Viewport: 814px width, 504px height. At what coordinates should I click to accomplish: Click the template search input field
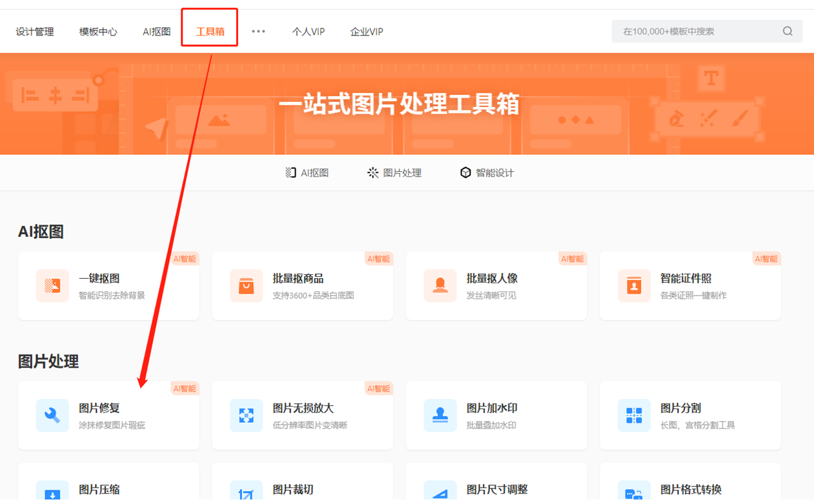click(x=707, y=31)
